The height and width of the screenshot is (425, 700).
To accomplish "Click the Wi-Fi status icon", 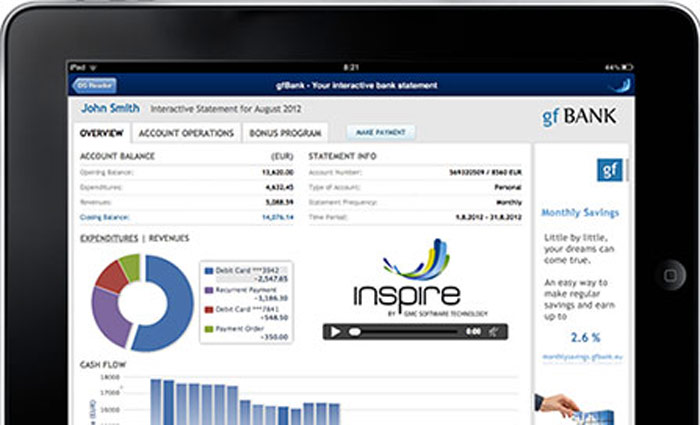I will tap(93, 68).
